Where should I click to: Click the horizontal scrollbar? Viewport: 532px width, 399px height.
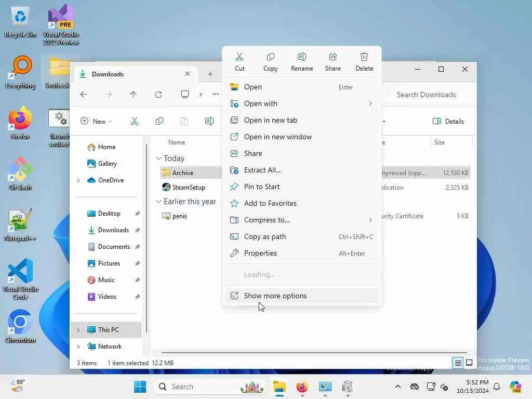click(x=314, y=353)
